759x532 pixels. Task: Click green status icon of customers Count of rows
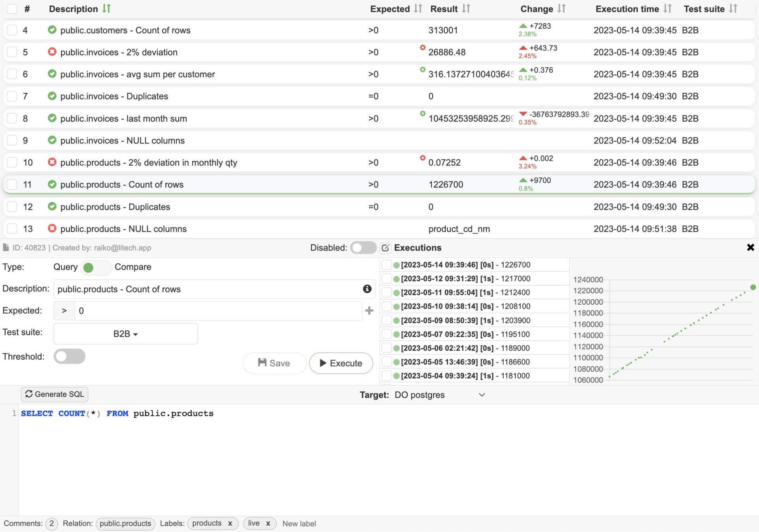(52, 30)
